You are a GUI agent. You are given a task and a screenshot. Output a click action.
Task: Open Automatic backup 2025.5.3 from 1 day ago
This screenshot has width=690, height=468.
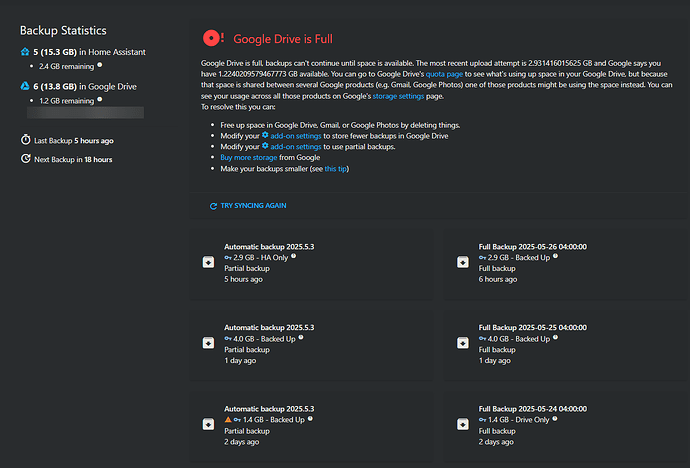point(311,344)
